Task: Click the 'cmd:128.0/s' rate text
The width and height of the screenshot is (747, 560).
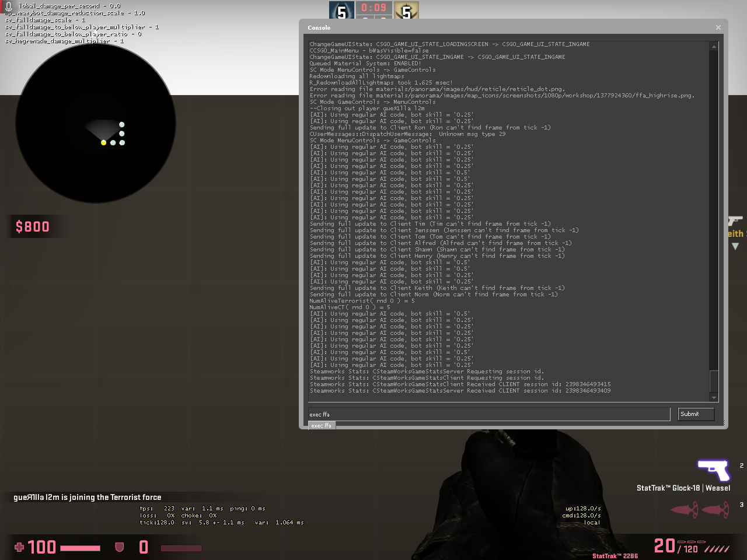Action: point(581,516)
